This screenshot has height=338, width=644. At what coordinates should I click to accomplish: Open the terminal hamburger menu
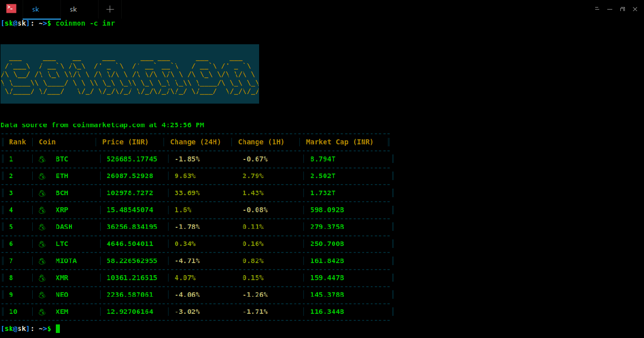[x=597, y=9]
